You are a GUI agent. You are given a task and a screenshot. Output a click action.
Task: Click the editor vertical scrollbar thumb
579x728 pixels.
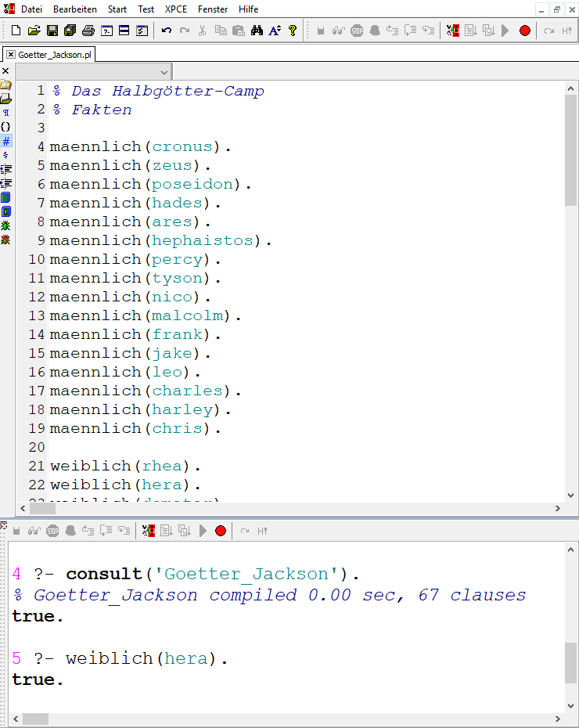coord(570,150)
